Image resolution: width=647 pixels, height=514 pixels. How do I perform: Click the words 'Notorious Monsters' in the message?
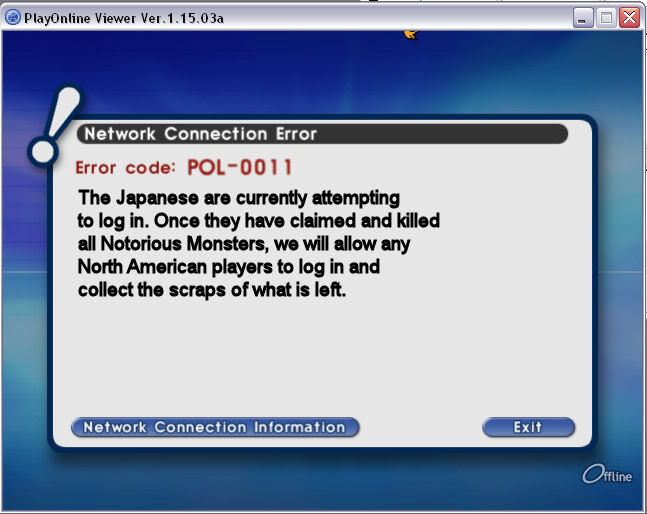pyautogui.click(x=184, y=243)
